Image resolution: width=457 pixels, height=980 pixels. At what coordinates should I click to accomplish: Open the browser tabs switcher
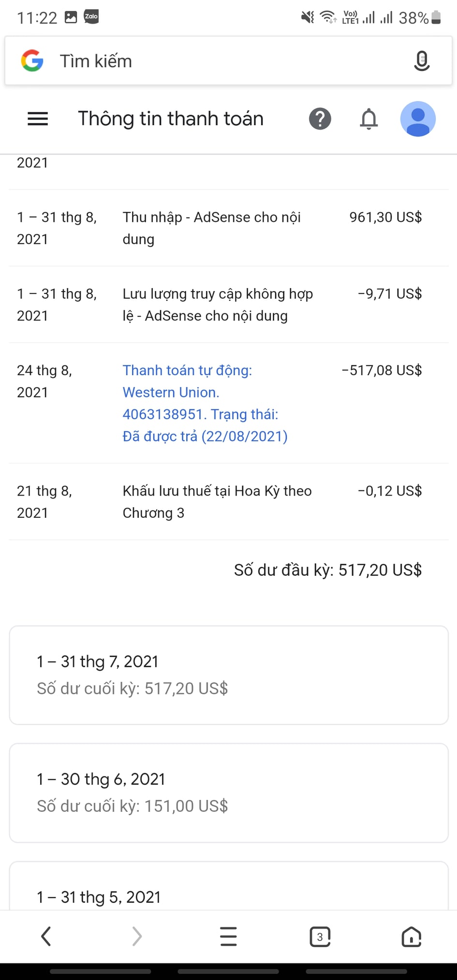click(x=320, y=936)
